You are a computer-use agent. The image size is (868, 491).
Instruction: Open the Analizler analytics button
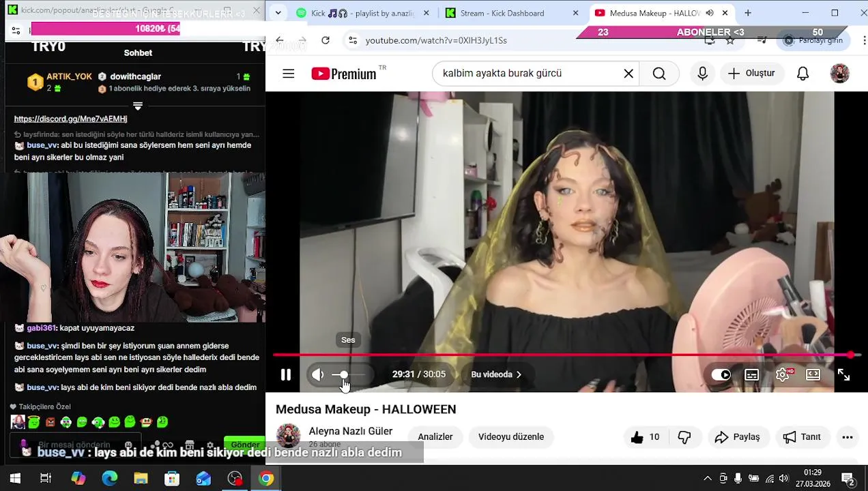pyautogui.click(x=435, y=437)
